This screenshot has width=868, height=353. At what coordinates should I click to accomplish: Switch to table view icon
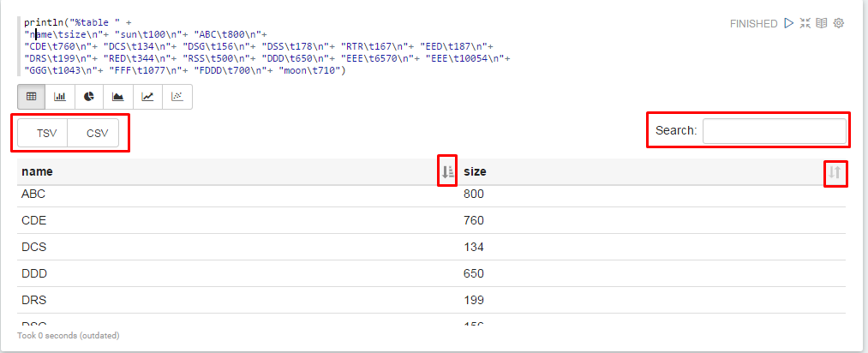pos(31,97)
